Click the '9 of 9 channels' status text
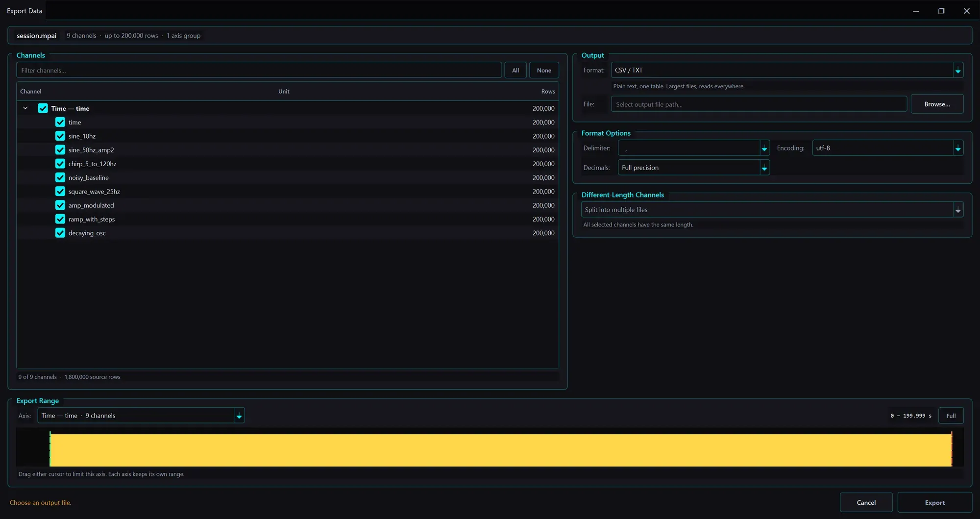The image size is (980, 519). [37, 377]
